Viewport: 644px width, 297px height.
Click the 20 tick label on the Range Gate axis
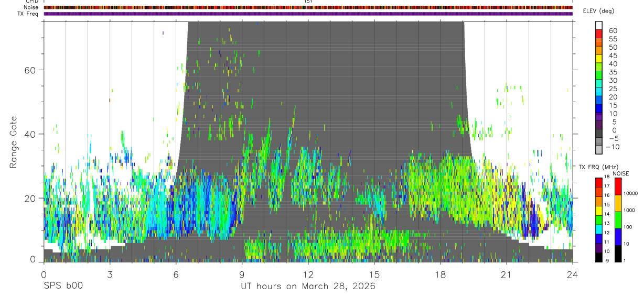[30, 198]
